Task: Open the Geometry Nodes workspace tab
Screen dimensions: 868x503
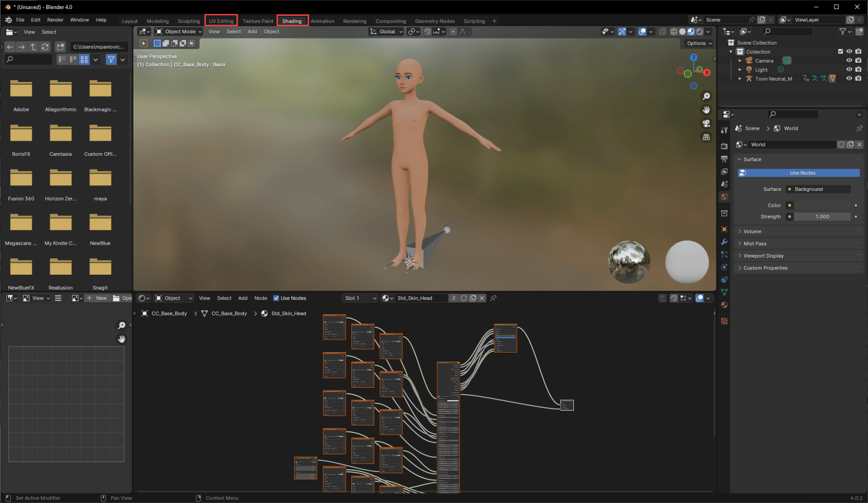Action: coord(435,21)
